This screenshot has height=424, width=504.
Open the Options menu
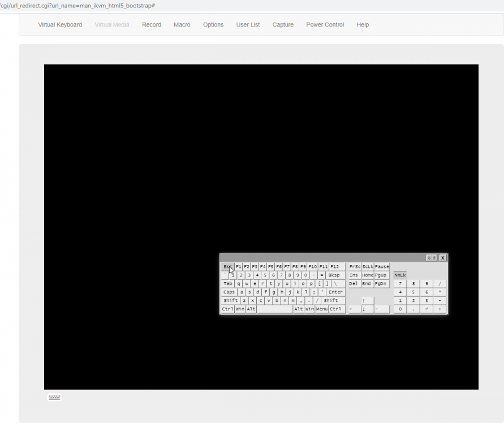pos(213,25)
